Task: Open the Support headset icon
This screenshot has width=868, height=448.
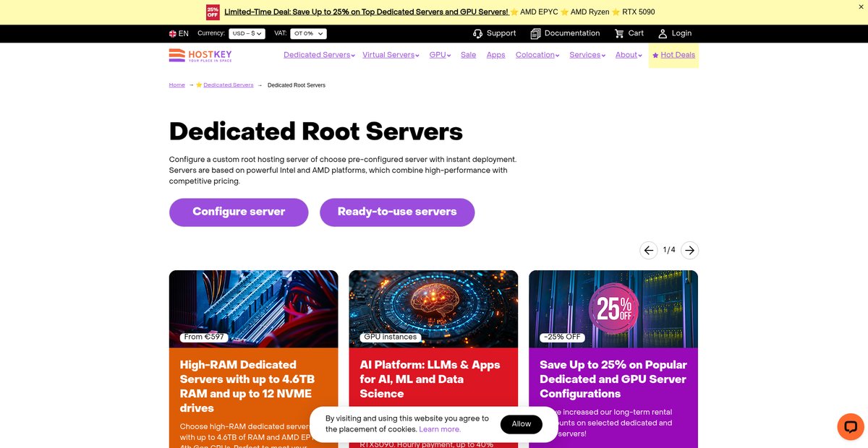Action: 477,33
